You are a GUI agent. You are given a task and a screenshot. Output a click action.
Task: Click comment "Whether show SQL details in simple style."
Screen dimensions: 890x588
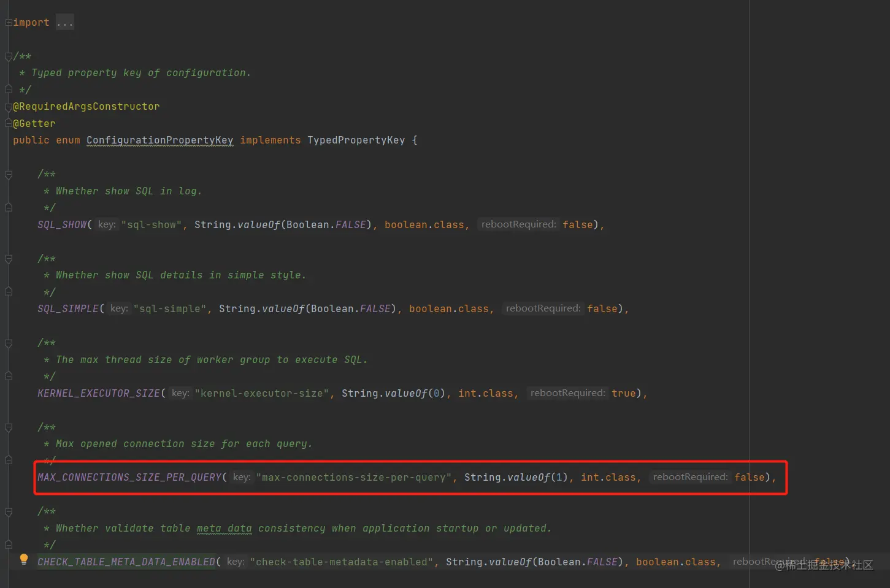181,275
